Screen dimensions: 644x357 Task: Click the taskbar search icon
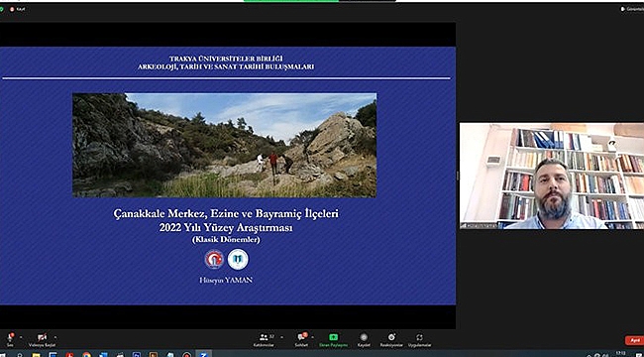point(19,354)
